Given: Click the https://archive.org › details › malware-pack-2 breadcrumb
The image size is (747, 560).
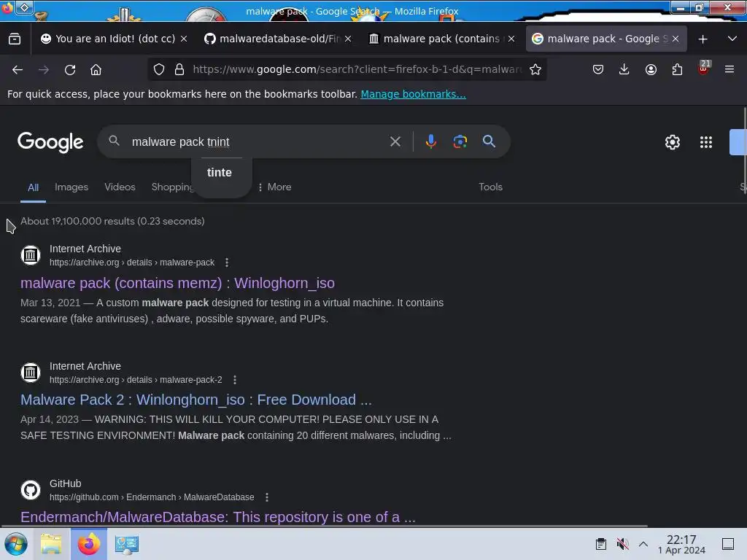Looking at the screenshot, I should (x=136, y=379).
